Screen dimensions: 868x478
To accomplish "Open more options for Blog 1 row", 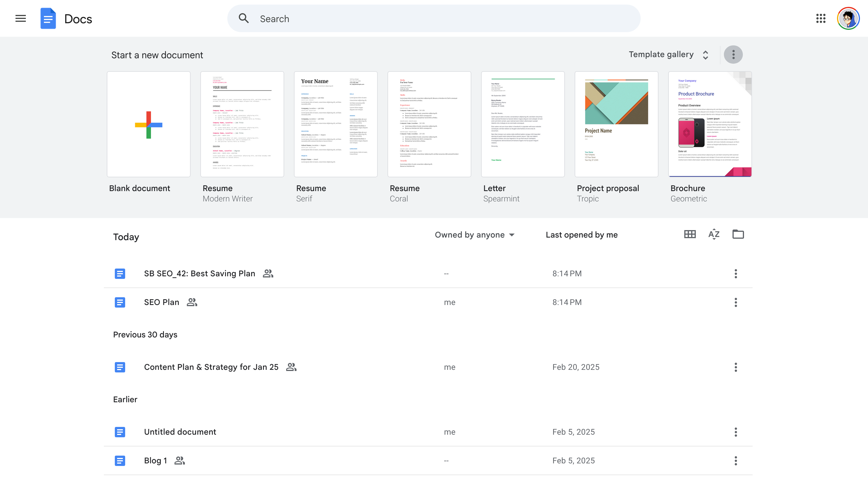I will 736,460.
